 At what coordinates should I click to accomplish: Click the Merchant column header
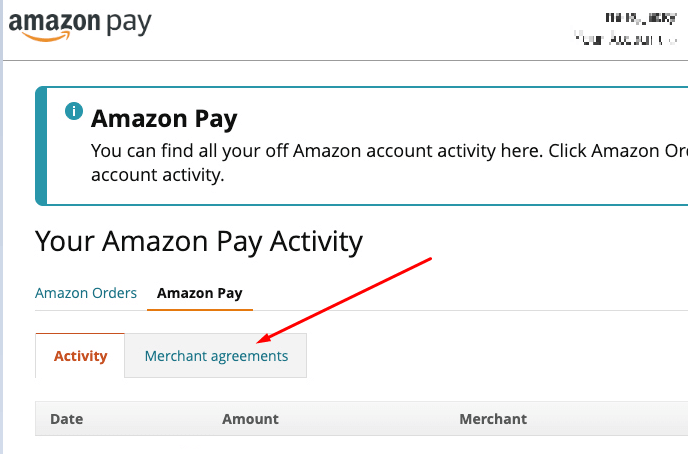pos(493,419)
